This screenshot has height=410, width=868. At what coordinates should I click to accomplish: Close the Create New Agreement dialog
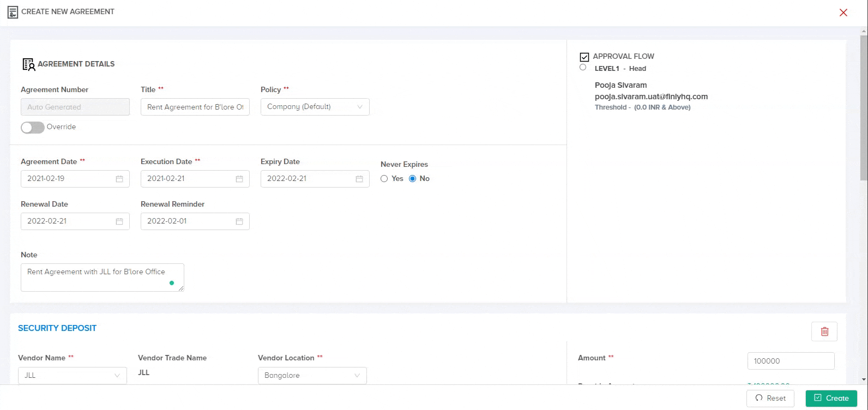point(843,13)
